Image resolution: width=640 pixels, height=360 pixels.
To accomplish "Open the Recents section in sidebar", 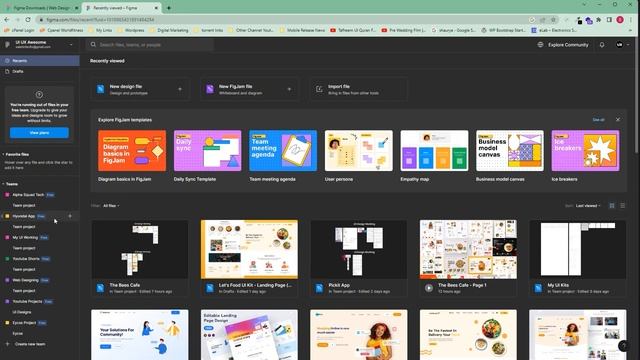I will (x=40, y=61).
